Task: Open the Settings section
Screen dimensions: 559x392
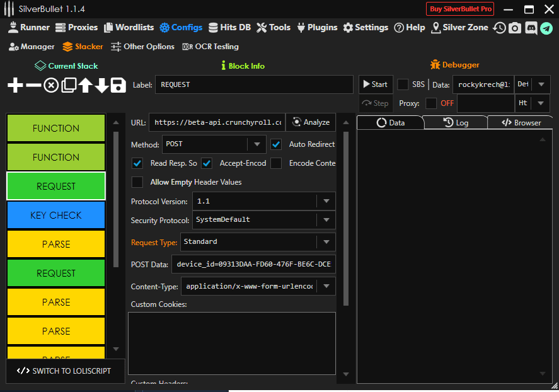Action: click(x=366, y=28)
